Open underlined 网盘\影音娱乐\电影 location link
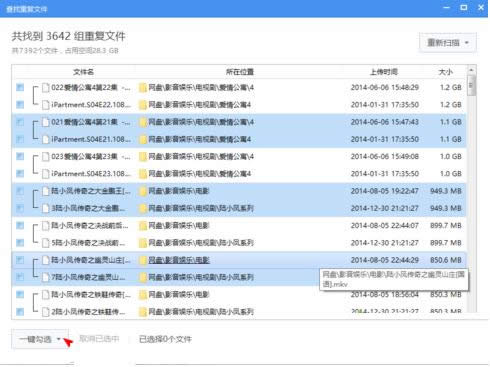490x367 pixels. pos(179,260)
